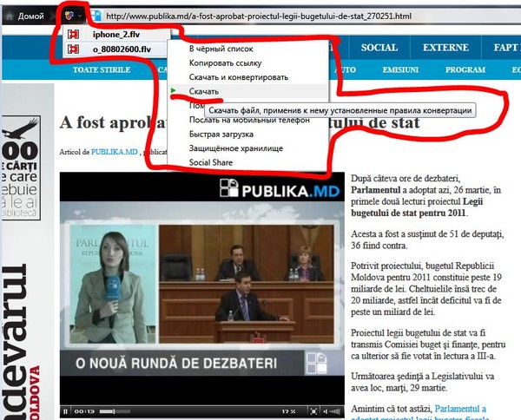Click the article headline A fost aprobat
This screenshot has width=521, height=420.
point(240,122)
